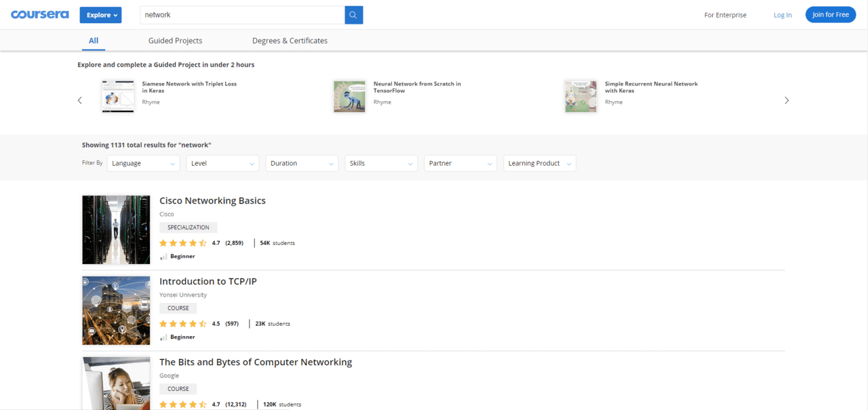The height and width of the screenshot is (410, 868).
Task: Click COURSE badge under Yonsei University
Action: point(178,308)
